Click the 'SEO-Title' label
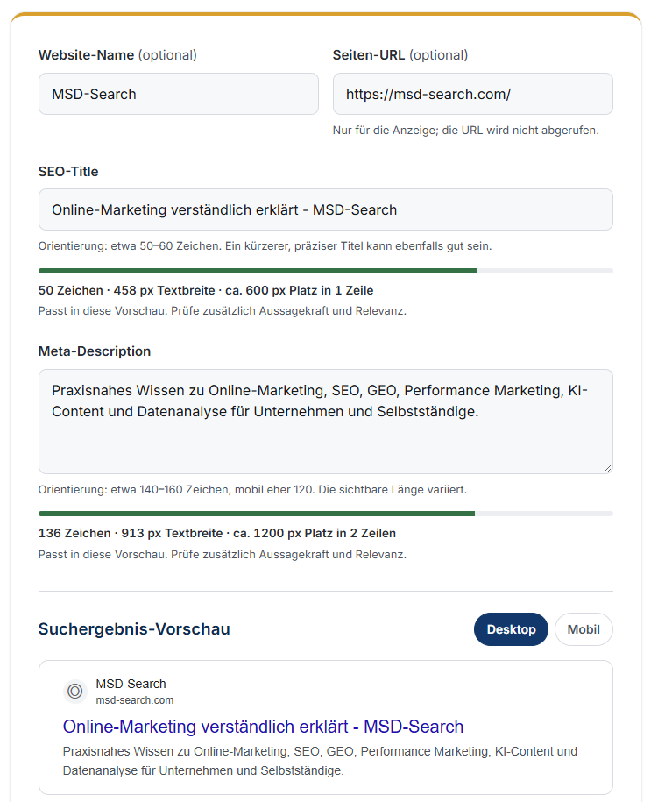Screen dimensions: 672x802 click(x=68, y=171)
